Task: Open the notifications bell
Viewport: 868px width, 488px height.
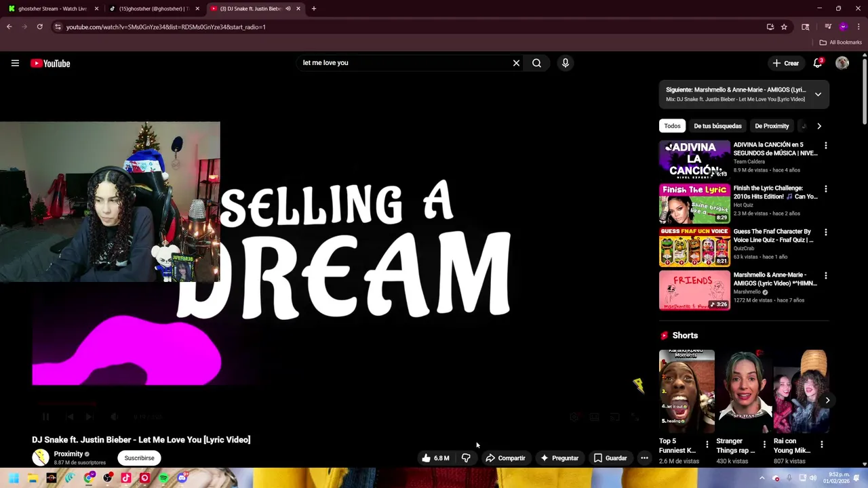Action: coord(818,63)
